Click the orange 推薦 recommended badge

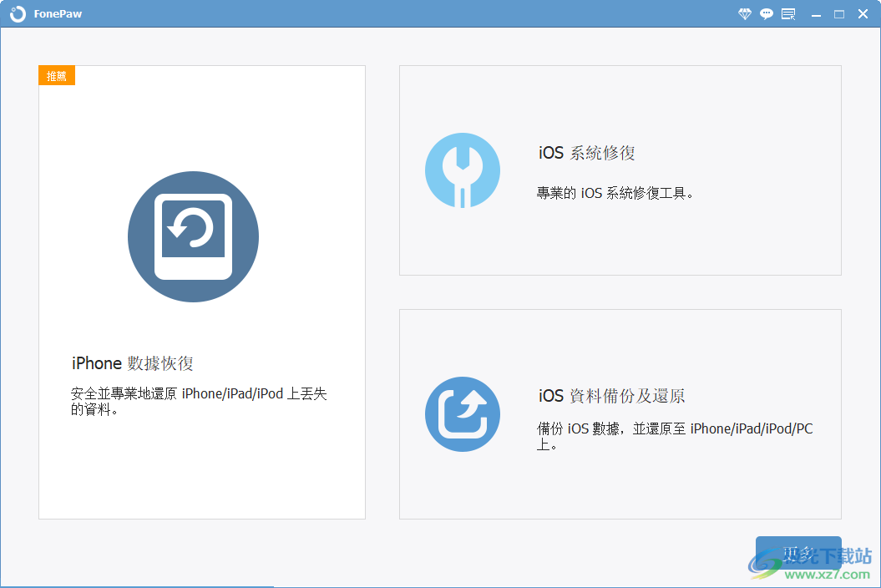(56, 75)
